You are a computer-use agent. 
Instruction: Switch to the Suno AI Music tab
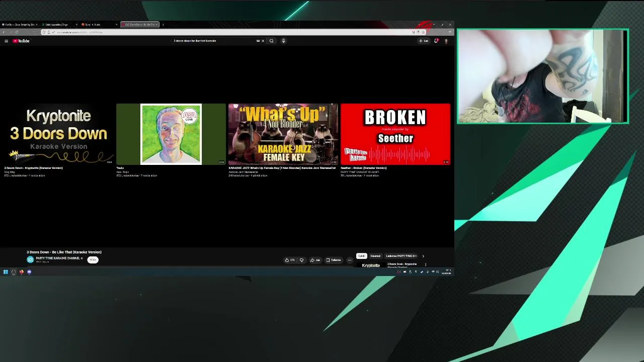pos(99,25)
